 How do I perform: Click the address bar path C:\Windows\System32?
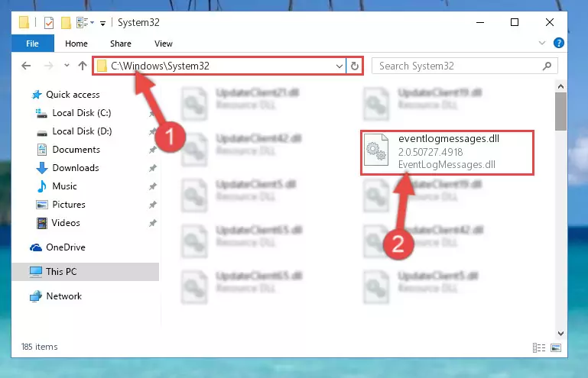click(x=160, y=66)
